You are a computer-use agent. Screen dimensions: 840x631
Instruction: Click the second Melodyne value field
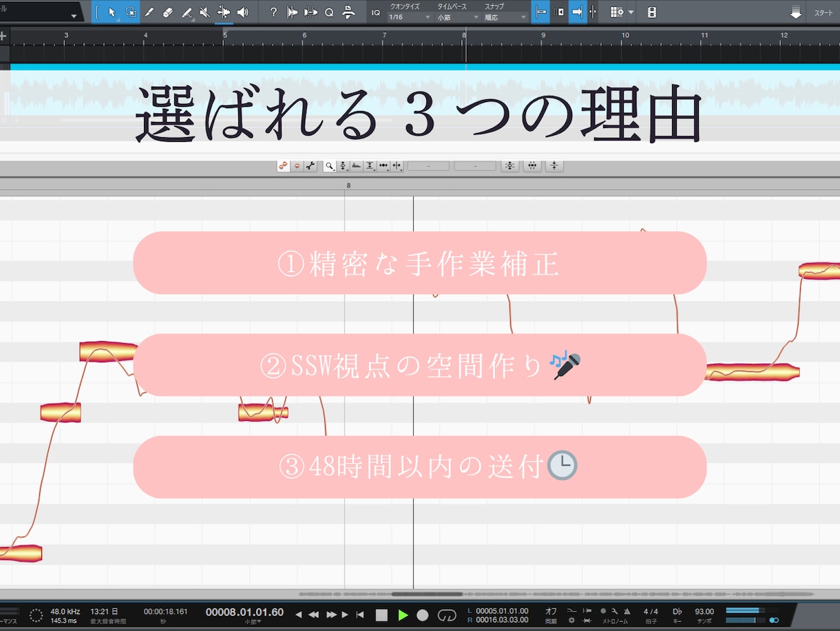[475, 166]
